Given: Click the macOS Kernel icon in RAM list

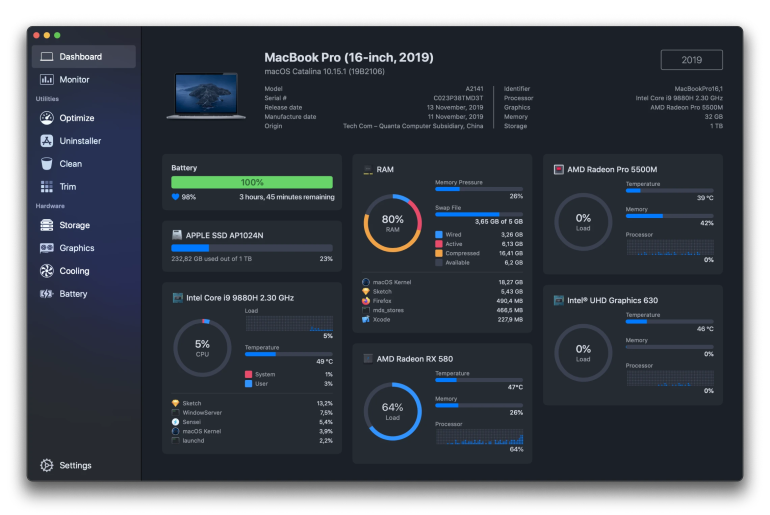Looking at the screenshot, I should click(x=366, y=282).
